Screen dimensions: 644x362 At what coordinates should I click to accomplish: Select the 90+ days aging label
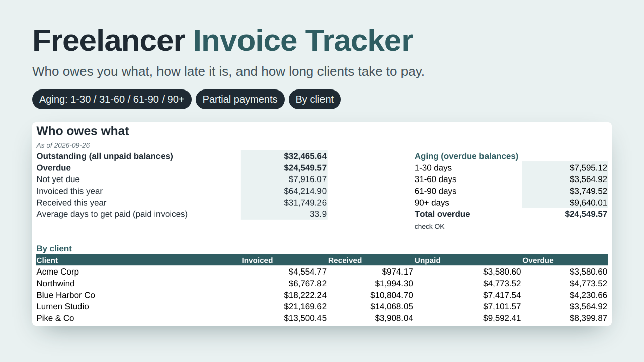point(432,203)
